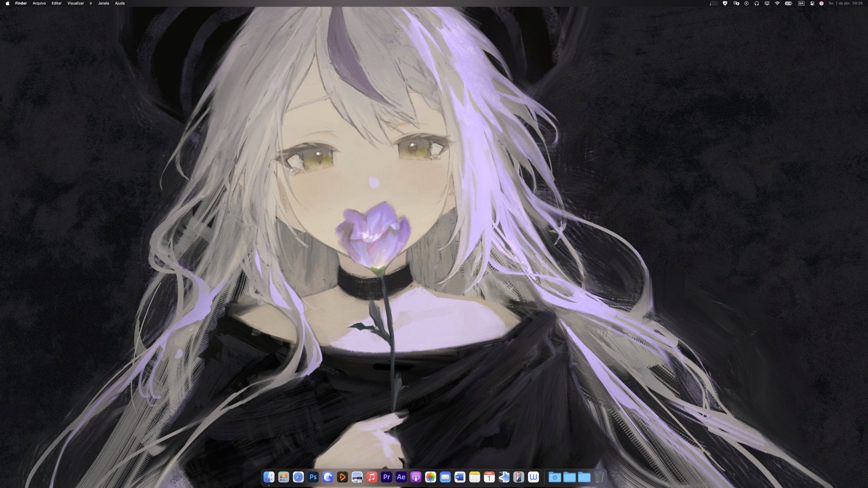This screenshot has width=868, height=488.
Task: Open the Podcasts app
Action: [416, 477]
